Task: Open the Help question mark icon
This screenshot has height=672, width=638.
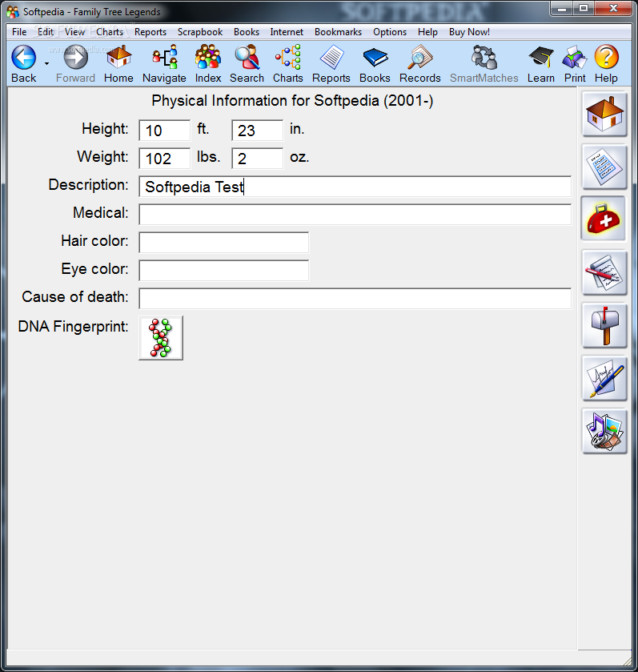Action: click(x=606, y=58)
